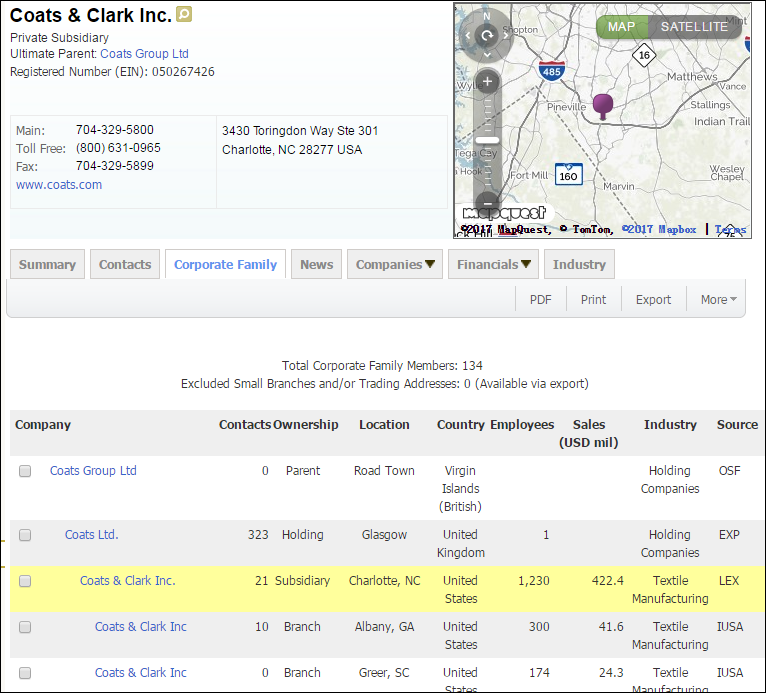Click the main phone number 704-329-5800
The height and width of the screenshot is (693, 767).
click(114, 130)
